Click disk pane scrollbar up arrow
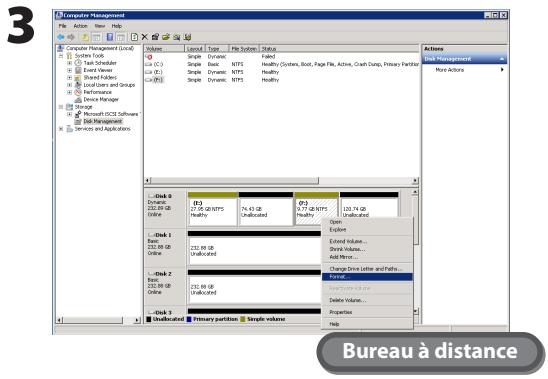548x379 pixels. click(415, 192)
